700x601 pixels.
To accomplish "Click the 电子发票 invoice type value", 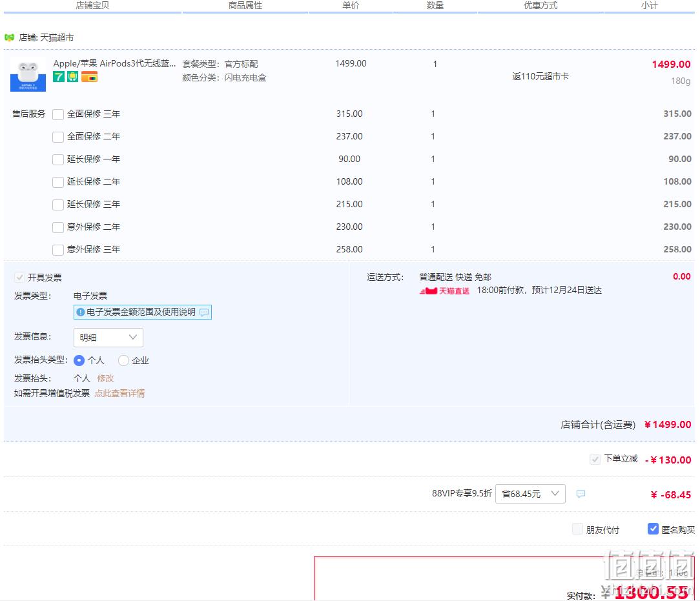I will (90, 296).
